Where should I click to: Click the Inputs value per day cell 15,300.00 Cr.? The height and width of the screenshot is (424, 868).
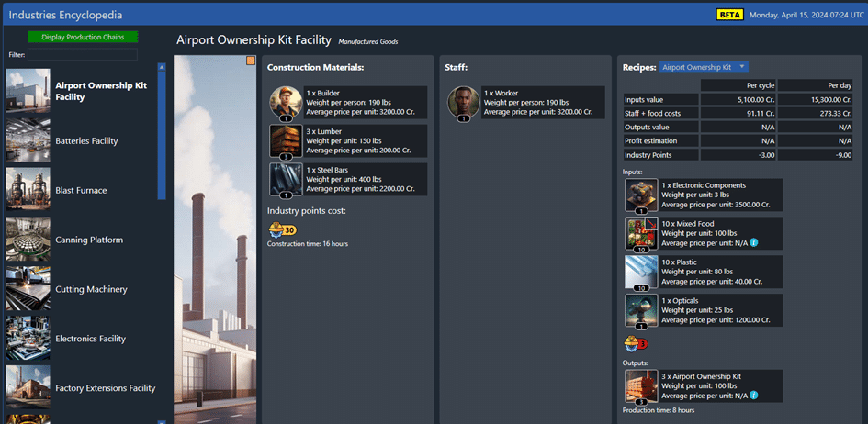[x=816, y=99]
